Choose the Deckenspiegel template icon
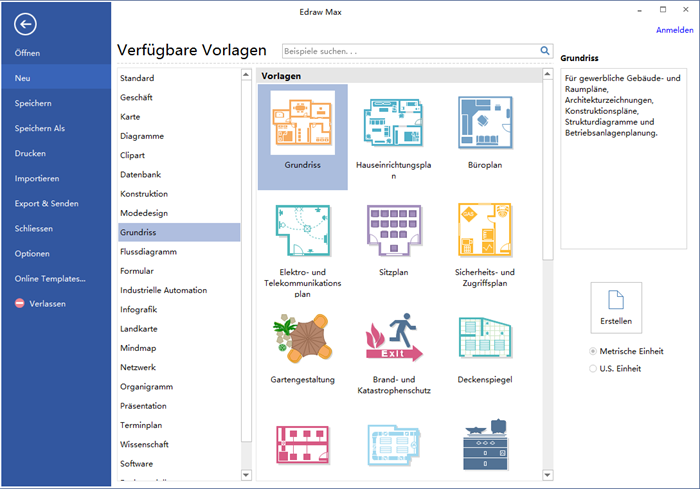700x489 pixels. (485, 338)
